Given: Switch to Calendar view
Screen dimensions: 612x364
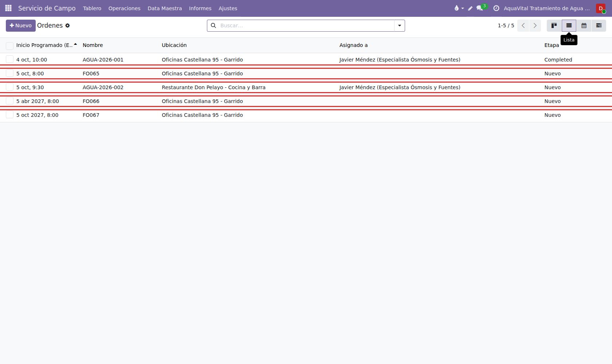Looking at the screenshot, I should coord(584,25).
